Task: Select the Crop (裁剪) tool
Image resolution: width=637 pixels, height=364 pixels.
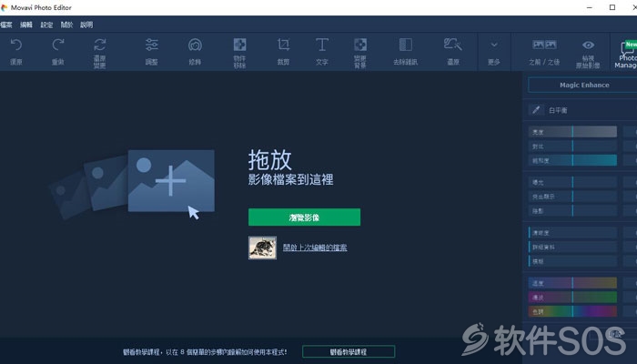Action: (x=283, y=45)
